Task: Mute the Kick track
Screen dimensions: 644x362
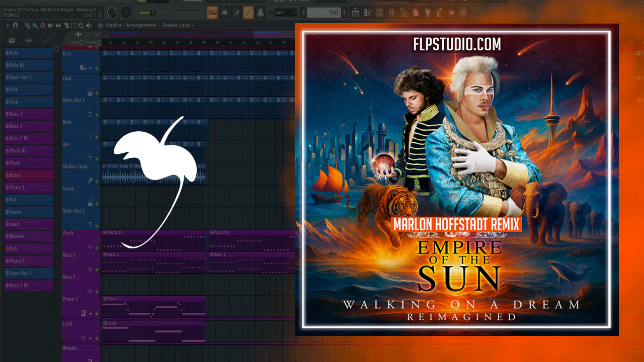Action: pyautogui.click(x=97, y=68)
